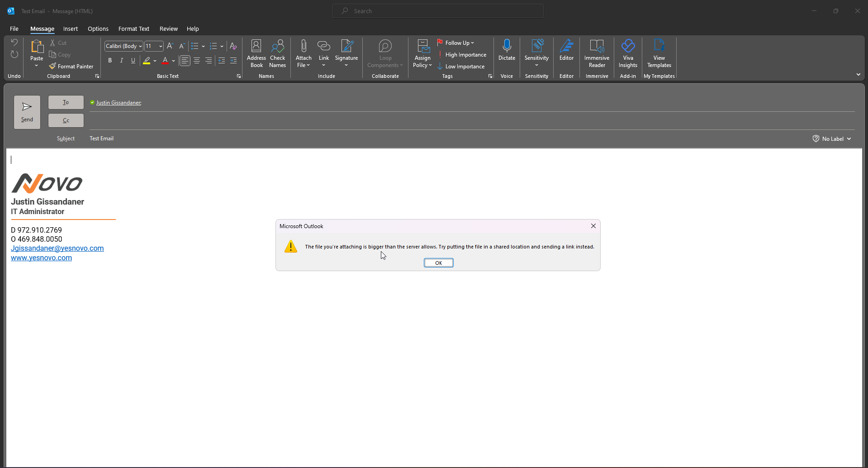
Task: Click the To recipients button
Action: tap(66, 102)
